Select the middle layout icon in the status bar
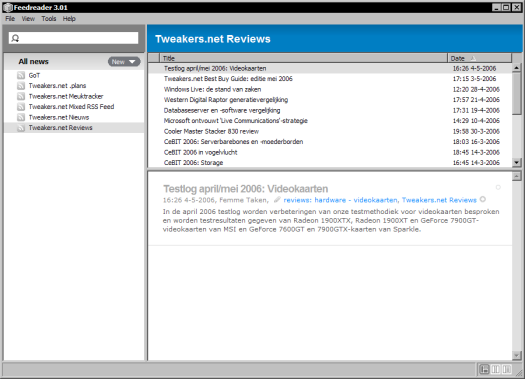 [x=496, y=369]
